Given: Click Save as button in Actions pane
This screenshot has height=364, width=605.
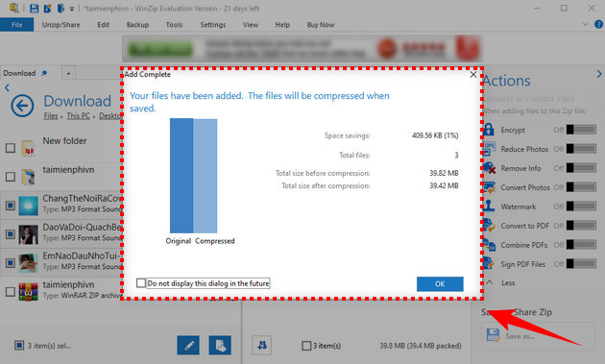Looking at the screenshot, I should 538,336.
